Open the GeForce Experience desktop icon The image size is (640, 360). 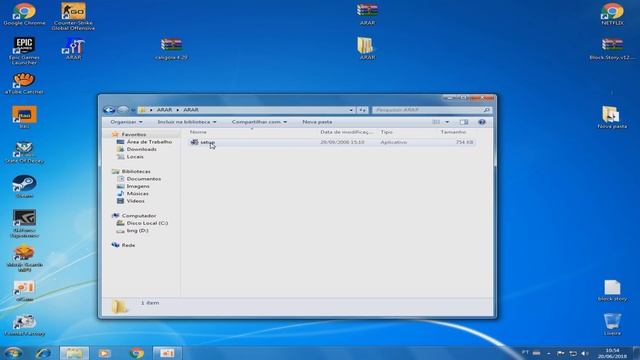click(x=24, y=223)
